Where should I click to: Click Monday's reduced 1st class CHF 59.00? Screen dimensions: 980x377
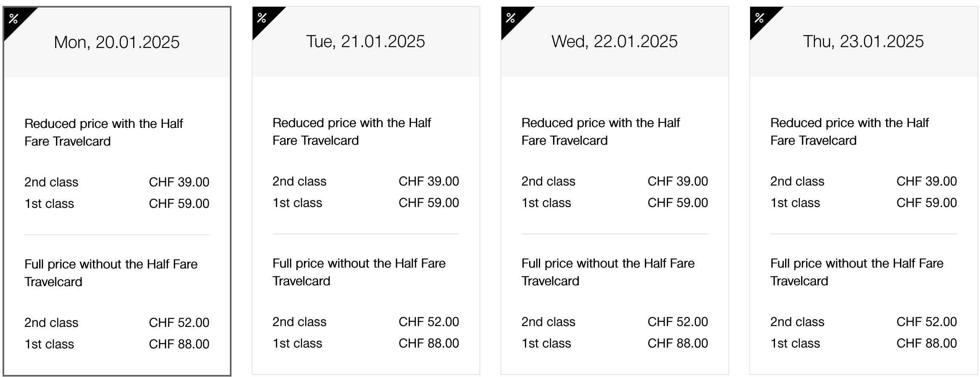click(x=179, y=204)
